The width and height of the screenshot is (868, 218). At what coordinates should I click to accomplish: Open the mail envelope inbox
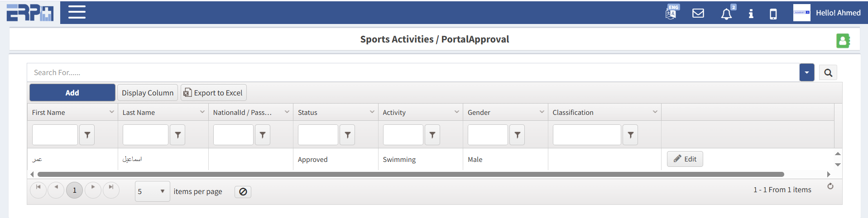coord(698,13)
